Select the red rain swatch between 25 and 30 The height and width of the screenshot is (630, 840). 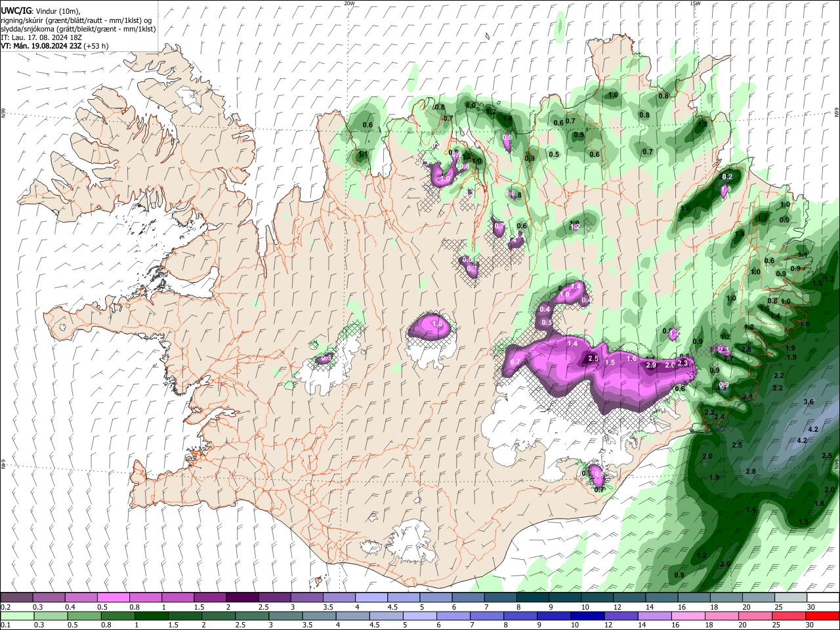791,616
